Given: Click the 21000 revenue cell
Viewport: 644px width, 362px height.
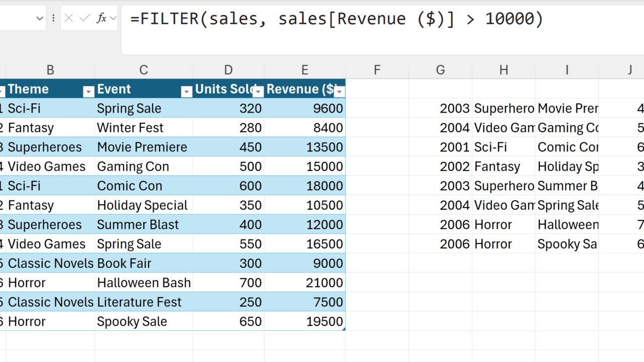Looking at the screenshot, I should [x=304, y=283].
